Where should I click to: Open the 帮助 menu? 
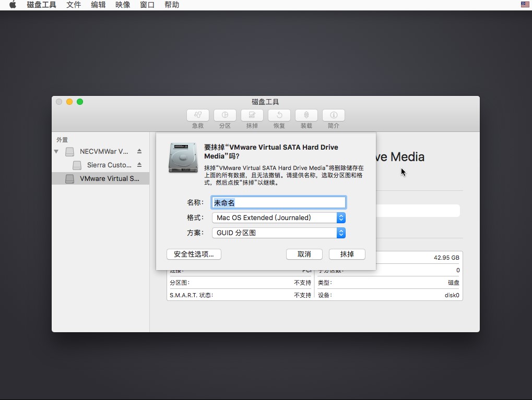[x=172, y=5]
